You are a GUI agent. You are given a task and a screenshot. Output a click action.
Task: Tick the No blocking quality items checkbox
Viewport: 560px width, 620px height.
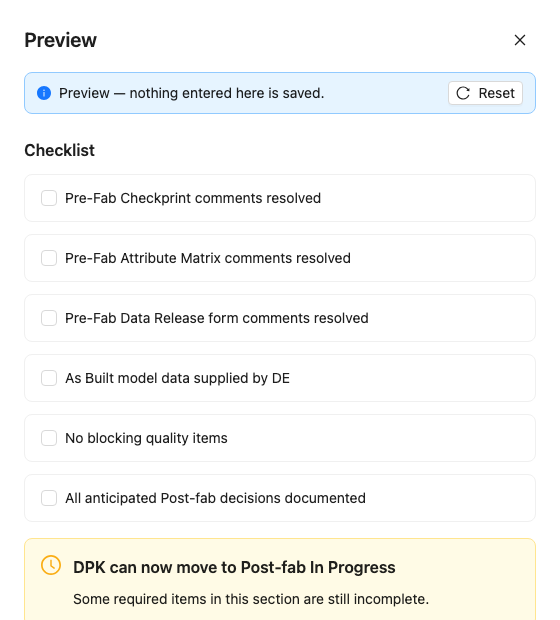click(x=49, y=438)
